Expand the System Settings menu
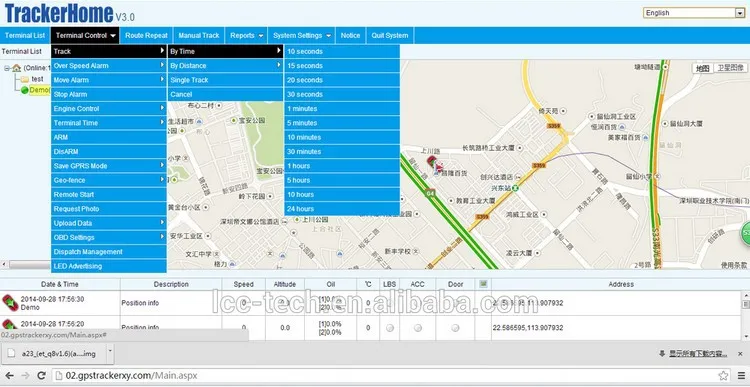 coord(302,35)
